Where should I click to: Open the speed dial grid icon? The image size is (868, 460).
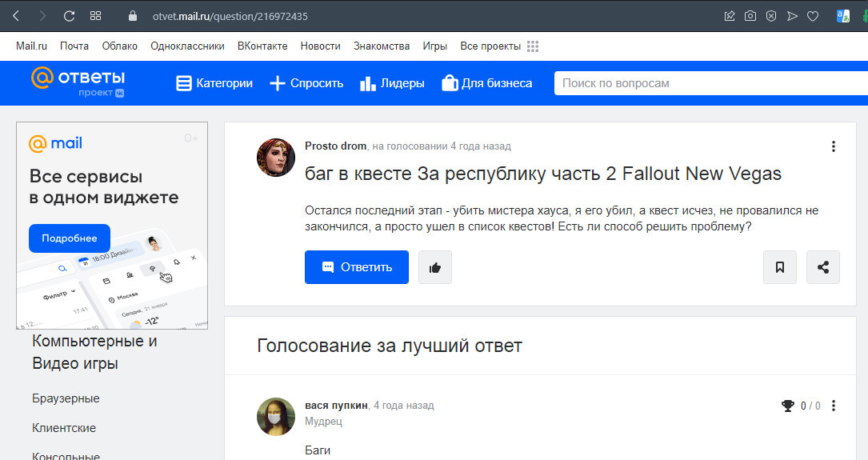[95, 16]
